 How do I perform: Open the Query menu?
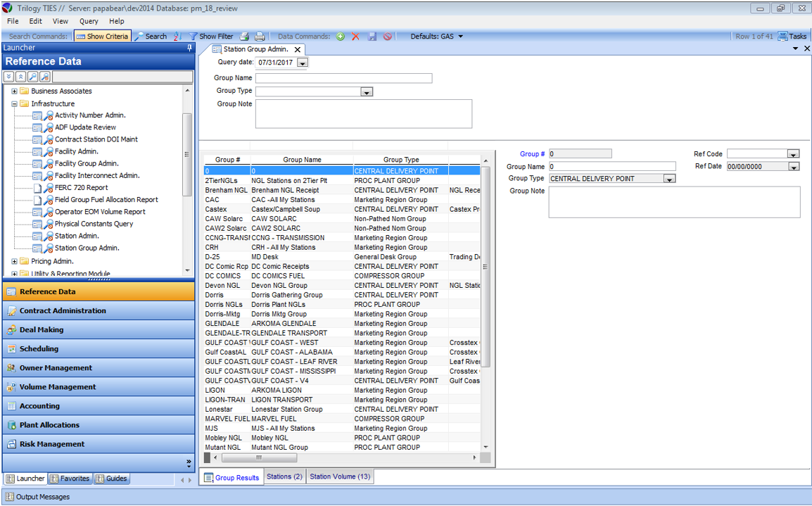click(89, 21)
